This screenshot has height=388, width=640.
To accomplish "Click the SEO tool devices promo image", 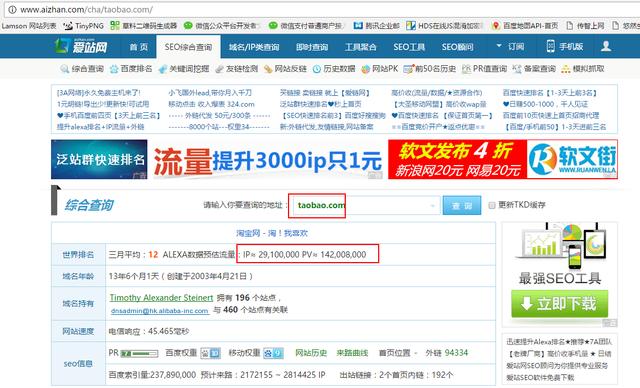I will click(x=560, y=246).
